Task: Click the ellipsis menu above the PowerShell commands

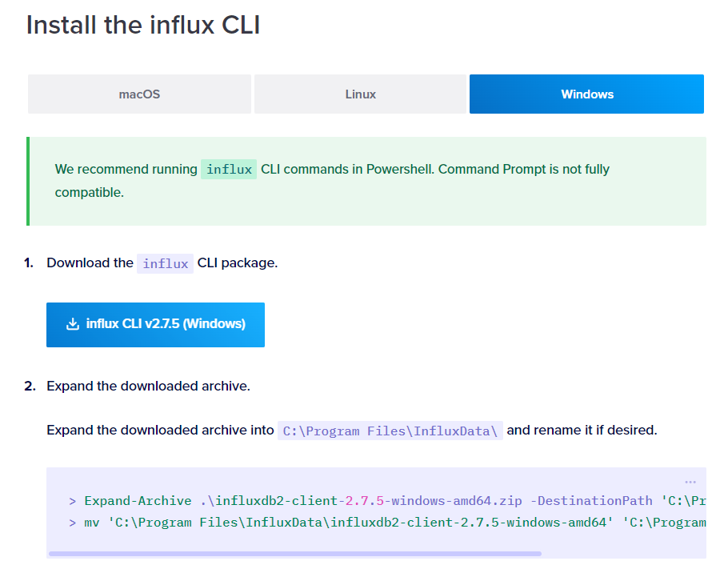Action: 690,480
